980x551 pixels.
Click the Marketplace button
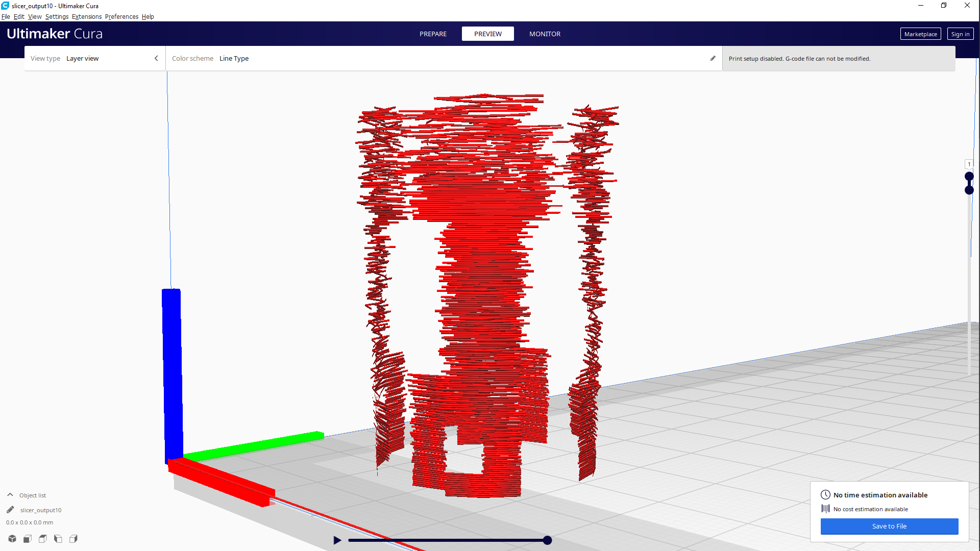coord(920,34)
